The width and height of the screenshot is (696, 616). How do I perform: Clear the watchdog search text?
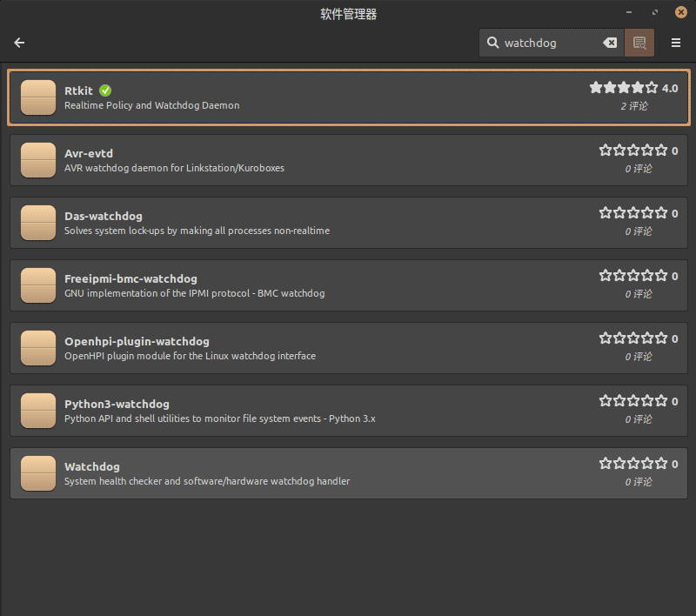click(610, 42)
